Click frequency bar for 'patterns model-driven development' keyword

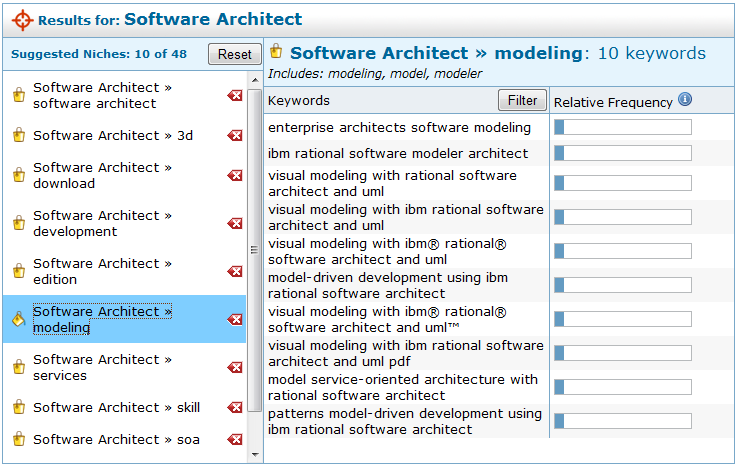coord(623,421)
